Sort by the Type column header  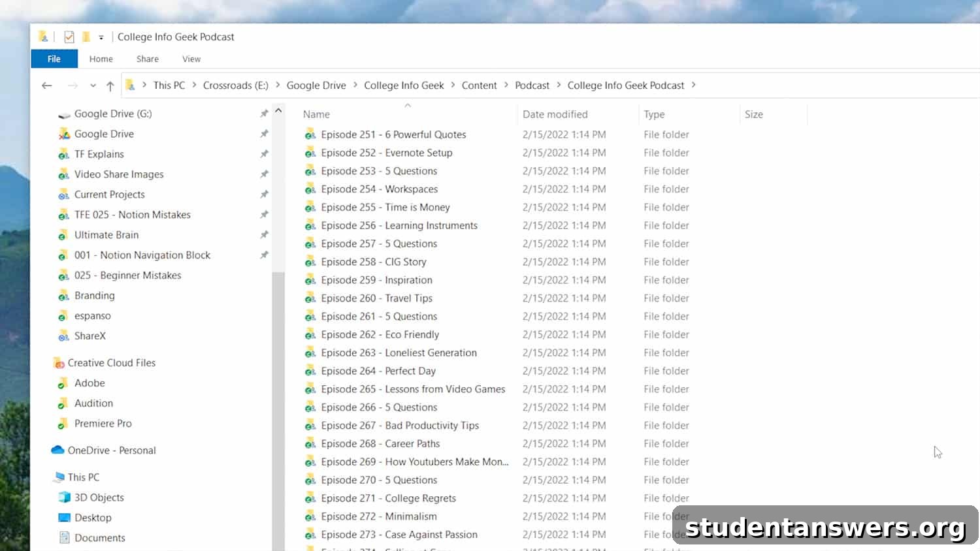654,114
